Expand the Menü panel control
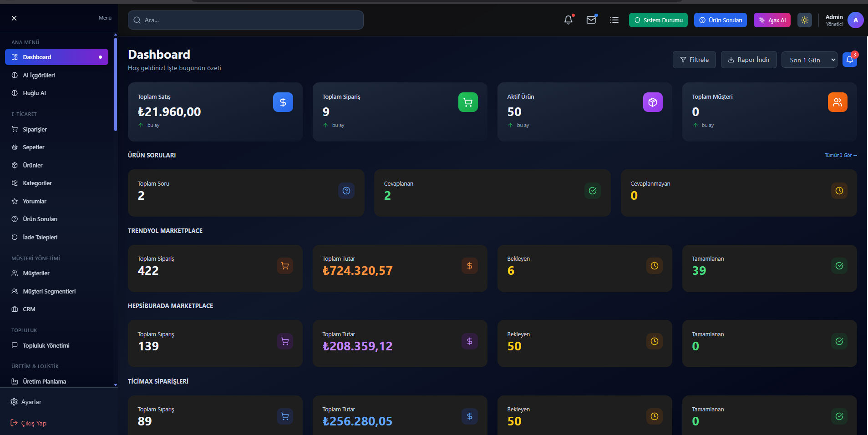Viewport: 868px width, 435px height. [105, 18]
